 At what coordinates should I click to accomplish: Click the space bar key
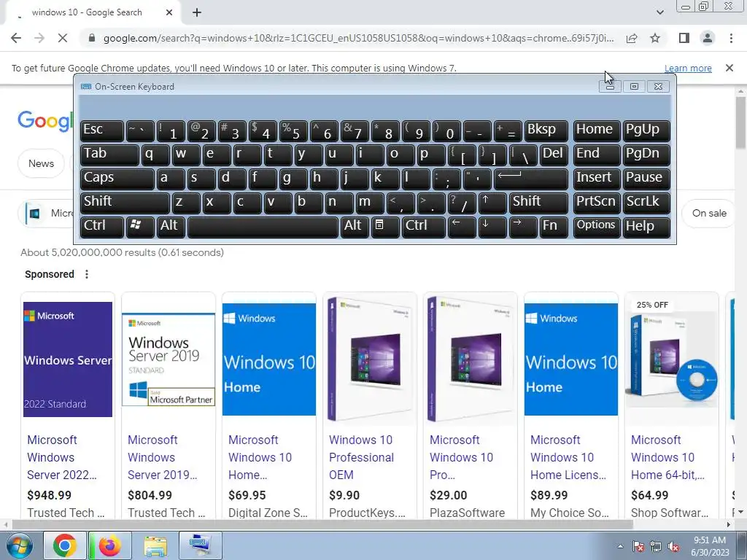point(263,227)
